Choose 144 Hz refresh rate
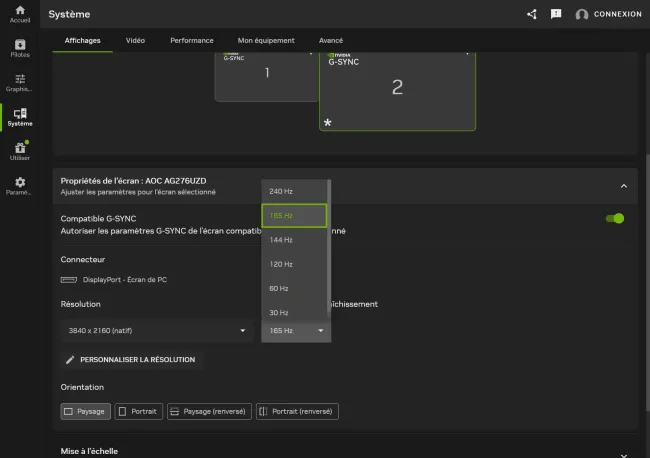Viewport: 650px width, 458px height. click(x=294, y=240)
